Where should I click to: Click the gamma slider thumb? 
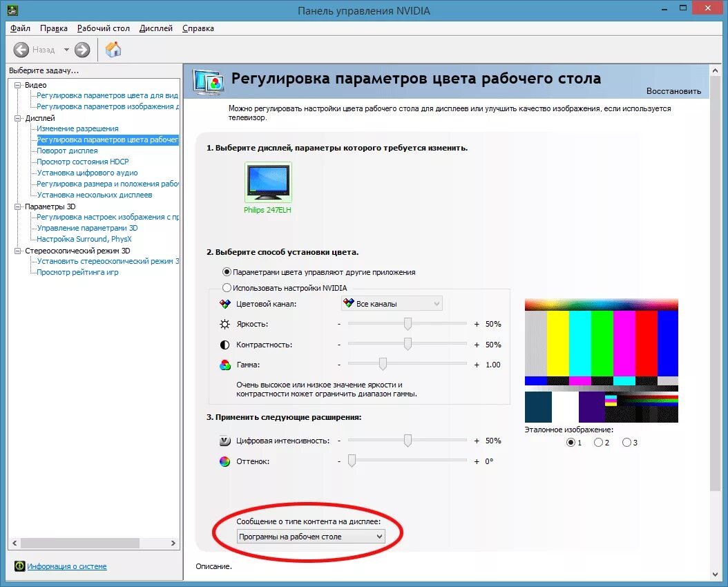pos(383,364)
